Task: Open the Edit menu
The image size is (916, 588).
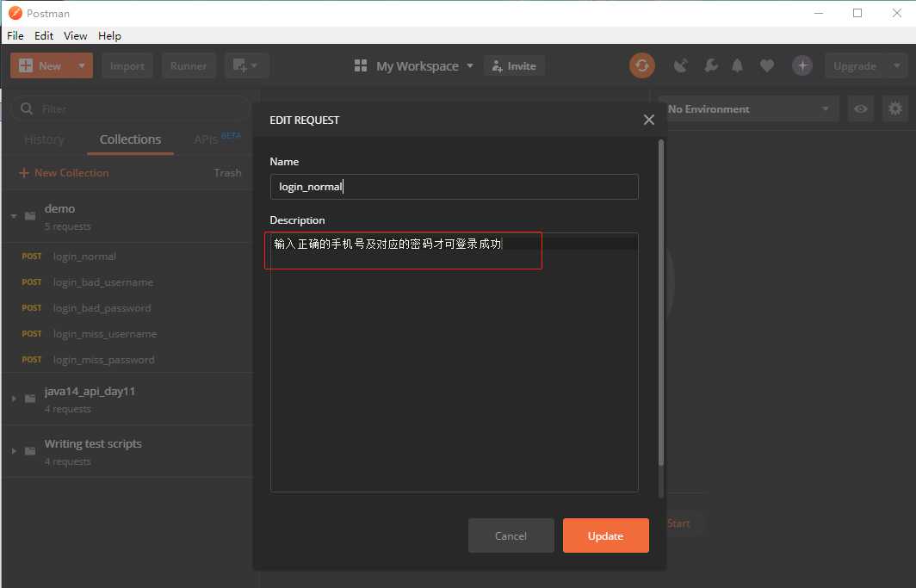Action: click(x=44, y=35)
